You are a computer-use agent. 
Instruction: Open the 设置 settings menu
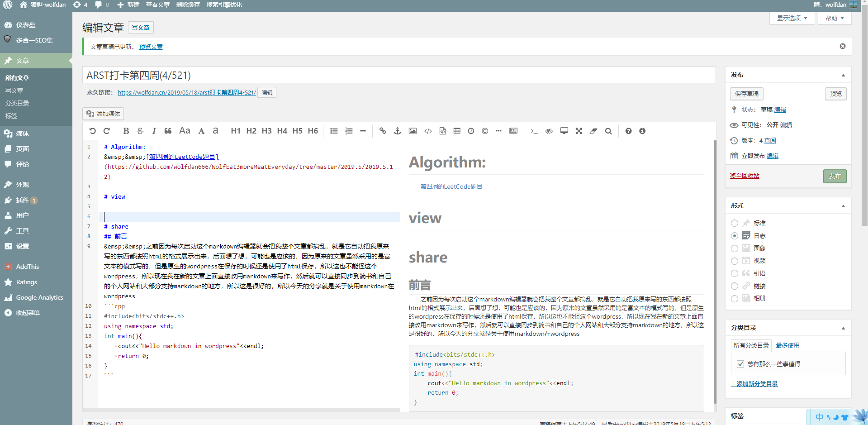[x=36, y=246]
